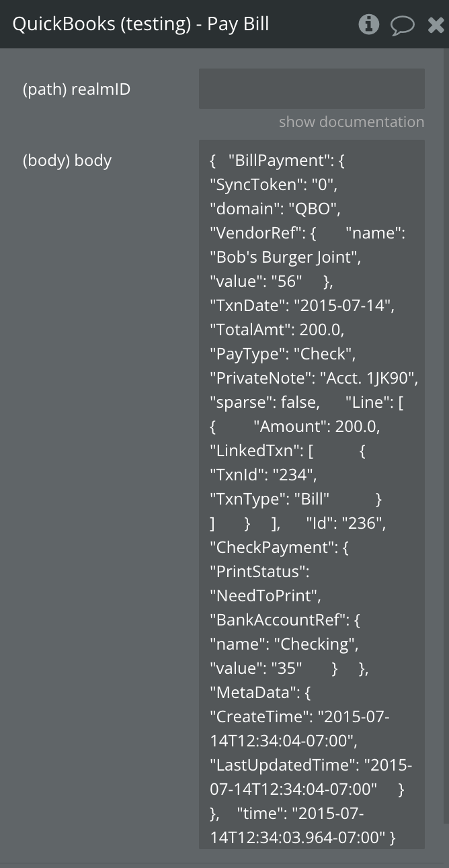
Task: Click the "TxnDate" line in the body
Action: coord(302,306)
